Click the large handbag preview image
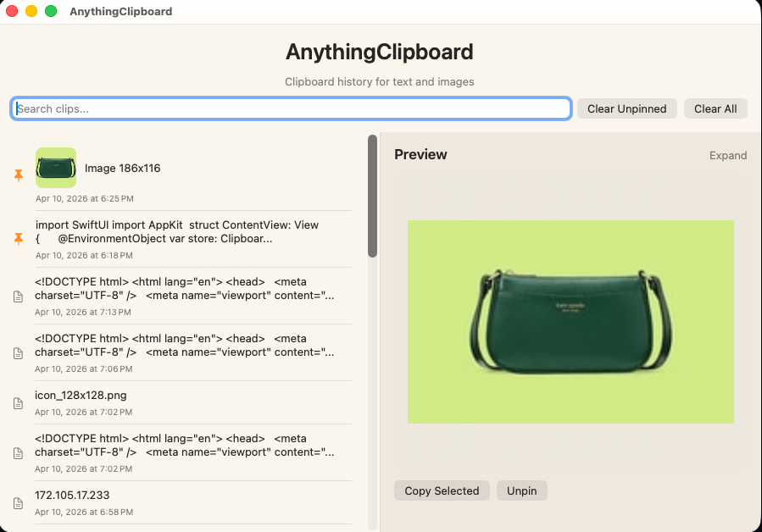This screenshot has width=762, height=532. coord(570,321)
